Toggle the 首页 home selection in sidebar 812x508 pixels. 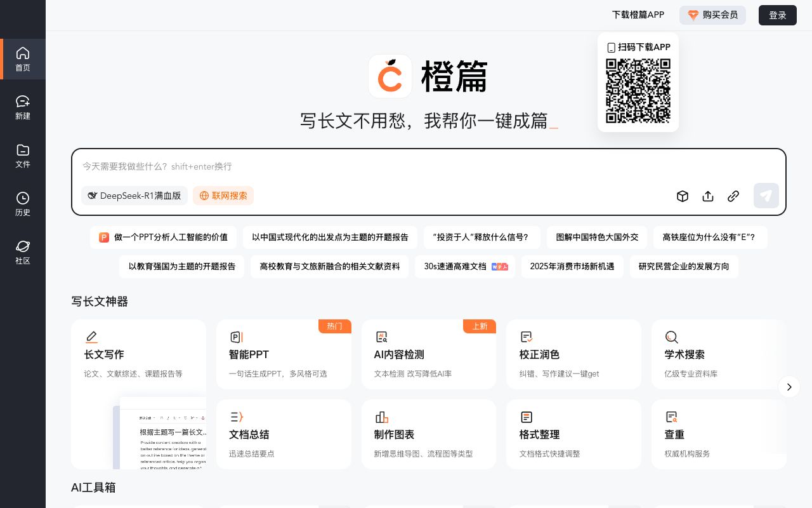point(23,59)
